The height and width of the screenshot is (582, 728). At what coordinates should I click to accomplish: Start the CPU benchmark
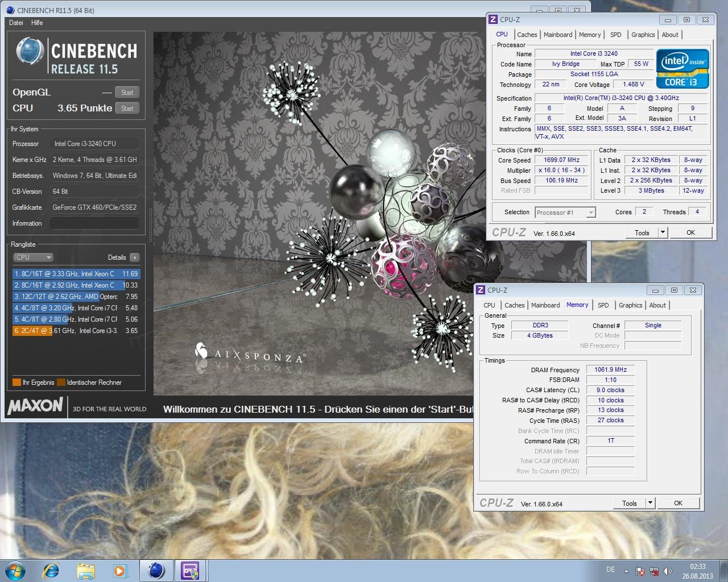coord(127,109)
